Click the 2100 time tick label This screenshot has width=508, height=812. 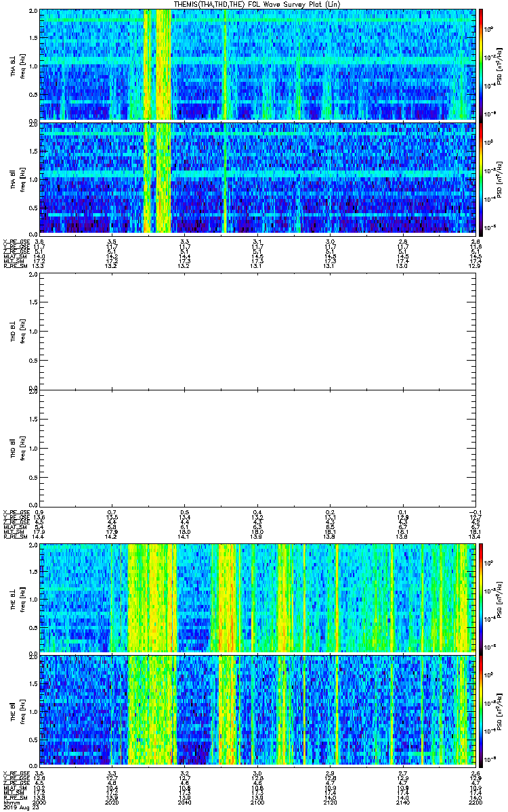tap(257, 801)
